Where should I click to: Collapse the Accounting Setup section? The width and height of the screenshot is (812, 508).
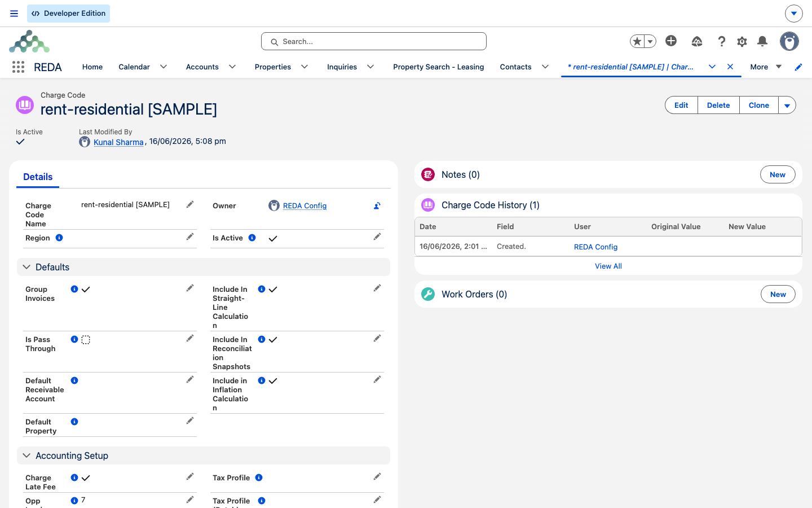point(27,456)
